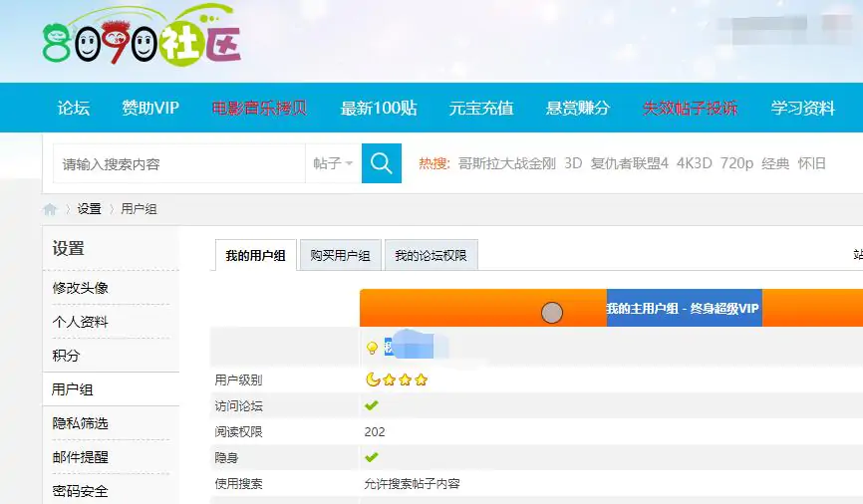
Task: Click the magnifier search button
Action: tap(382, 163)
